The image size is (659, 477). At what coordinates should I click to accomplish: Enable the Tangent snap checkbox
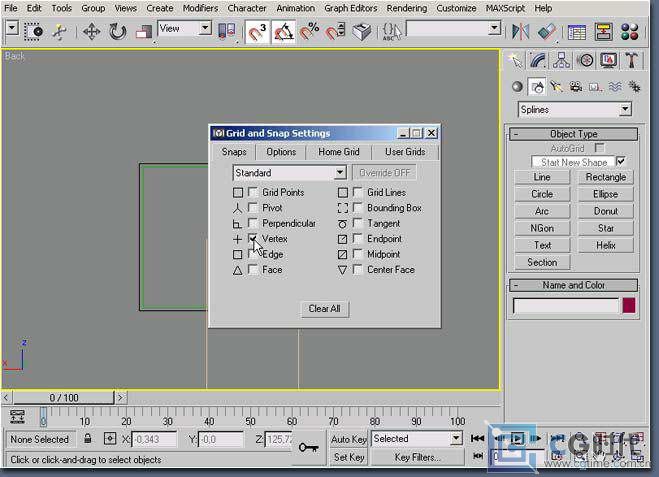358,223
